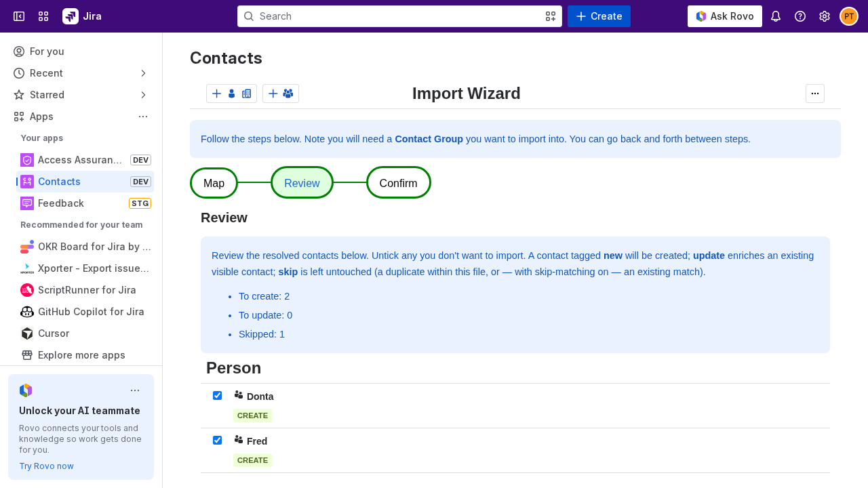Click the Rovo icon in Ask Rovo
This screenshot has width=868, height=488.
pos(701,16)
